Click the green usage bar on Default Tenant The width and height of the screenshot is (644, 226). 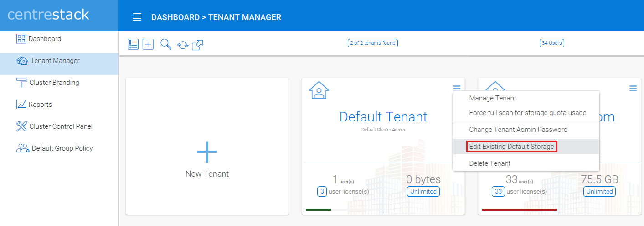tap(318, 210)
